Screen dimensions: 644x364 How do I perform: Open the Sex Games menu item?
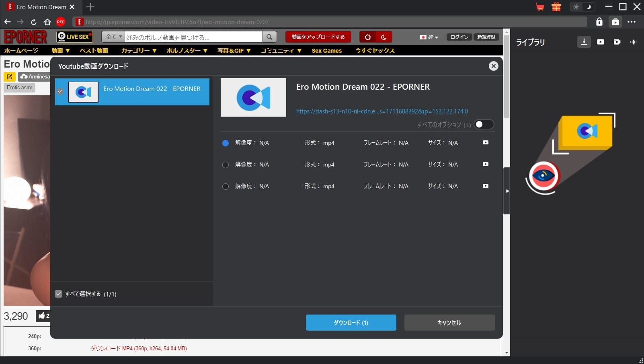pyautogui.click(x=327, y=51)
